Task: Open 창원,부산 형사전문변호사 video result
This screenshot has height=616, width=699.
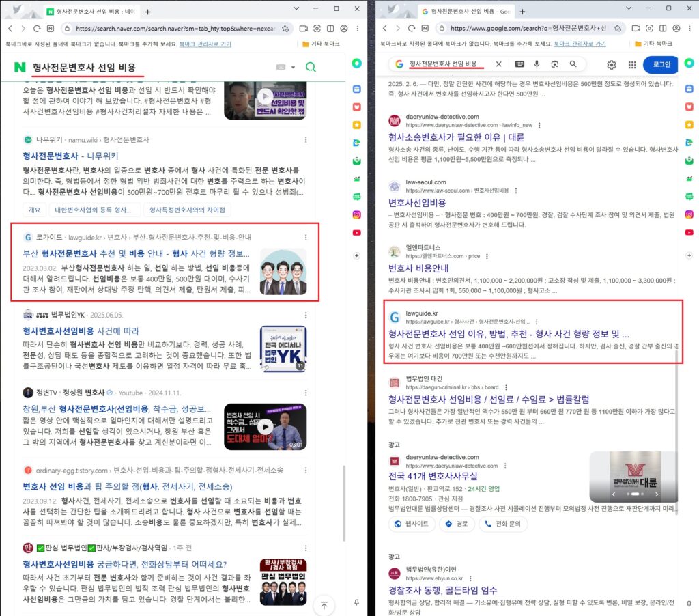Action: [117, 408]
